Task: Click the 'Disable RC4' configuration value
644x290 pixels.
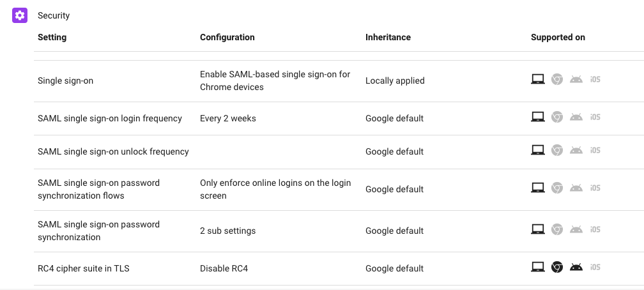Action: (x=224, y=268)
